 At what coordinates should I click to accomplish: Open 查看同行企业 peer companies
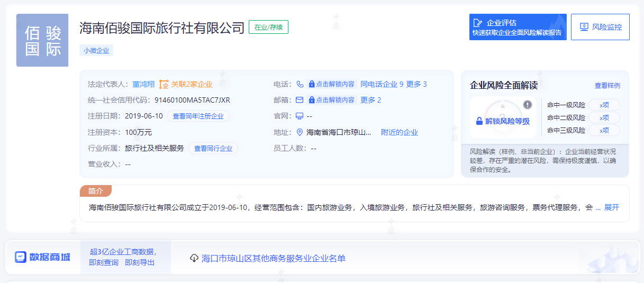(x=213, y=149)
